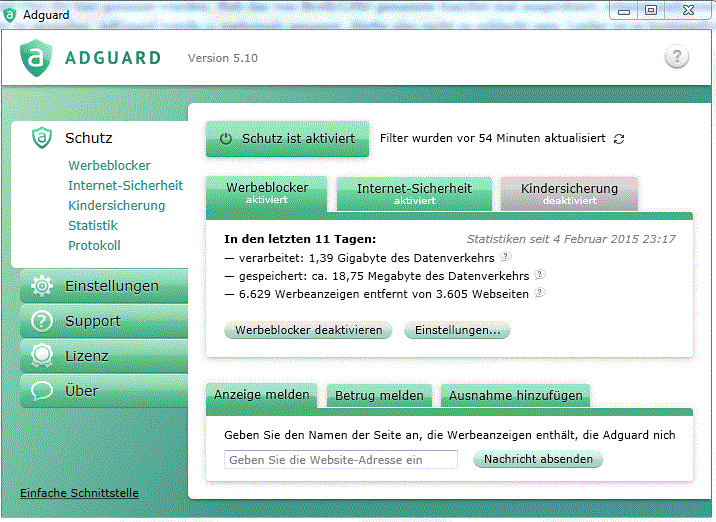The width and height of the screenshot is (716, 522).
Task: Switch to the Kindersicherung tab
Action: tap(569, 193)
